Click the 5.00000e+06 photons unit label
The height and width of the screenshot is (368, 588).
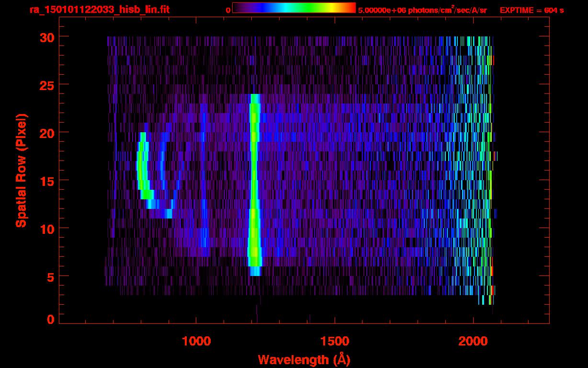point(422,11)
